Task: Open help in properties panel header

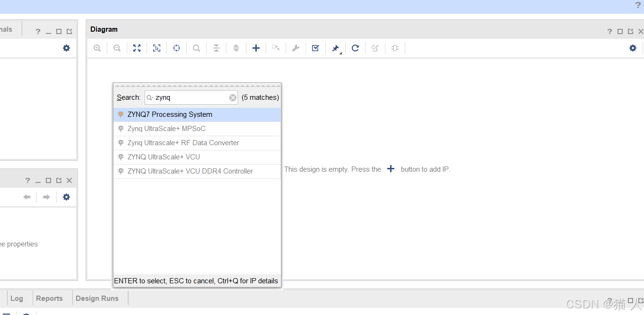Action: [28, 180]
